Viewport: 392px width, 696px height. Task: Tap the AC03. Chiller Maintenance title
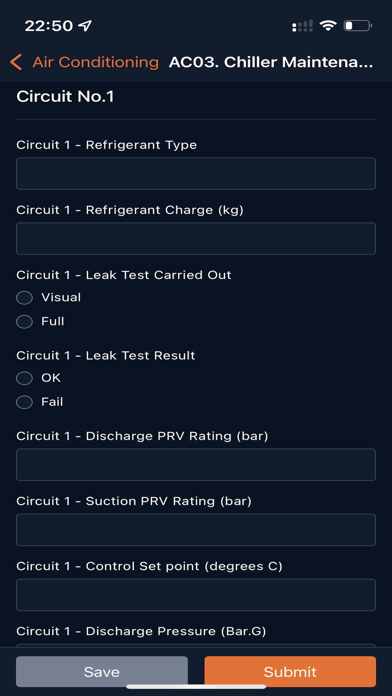(x=271, y=62)
